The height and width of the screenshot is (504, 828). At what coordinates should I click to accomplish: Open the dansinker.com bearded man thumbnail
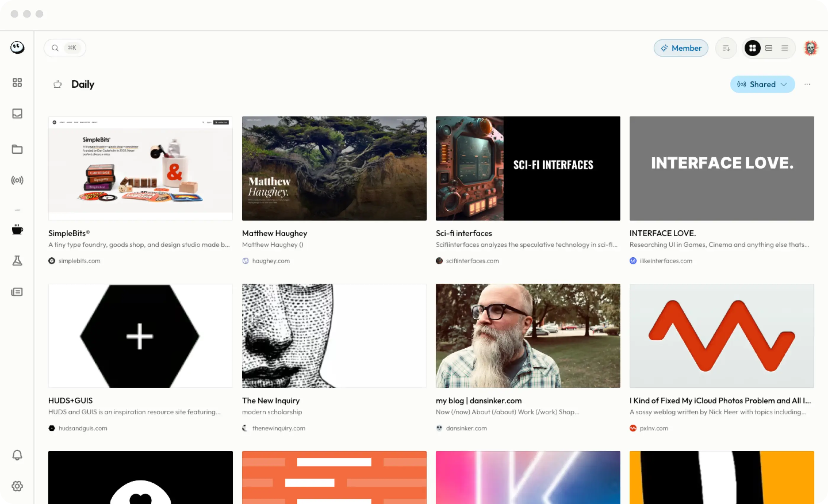(528, 336)
